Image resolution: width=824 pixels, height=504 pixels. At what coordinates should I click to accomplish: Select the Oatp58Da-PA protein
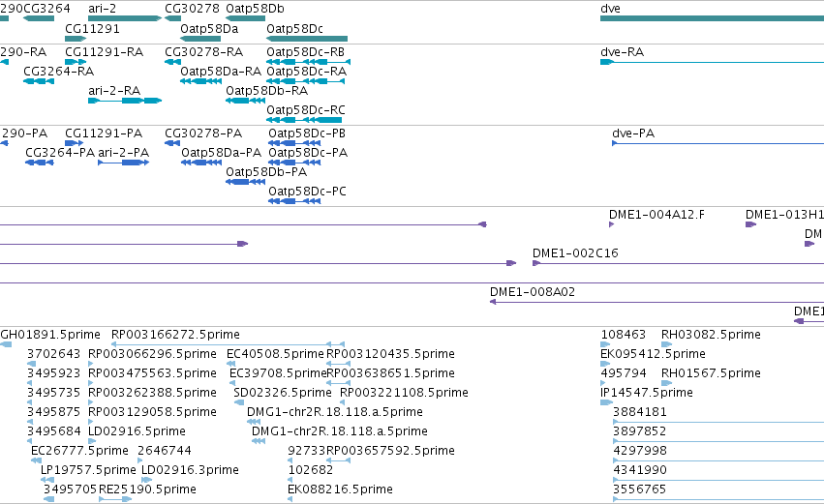click(221, 153)
